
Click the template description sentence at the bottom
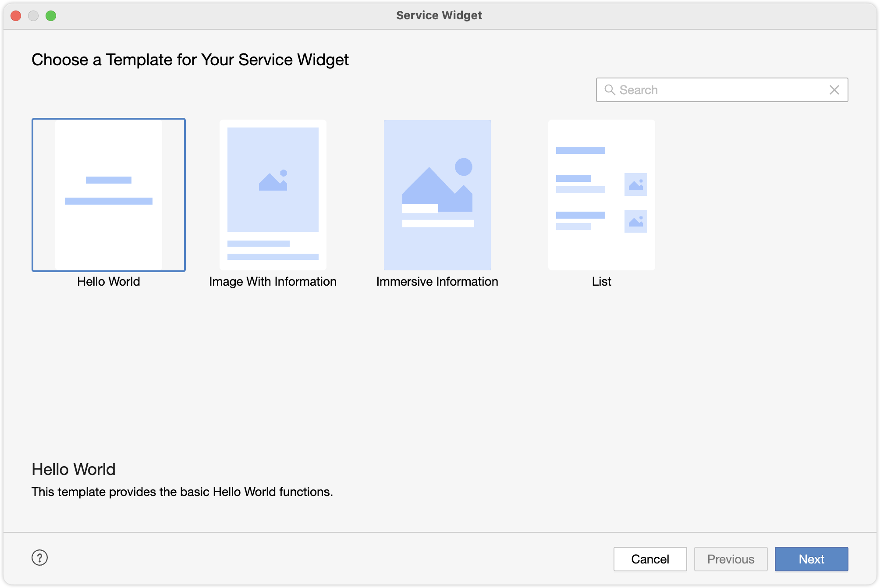pyautogui.click(x=182, y=492)
